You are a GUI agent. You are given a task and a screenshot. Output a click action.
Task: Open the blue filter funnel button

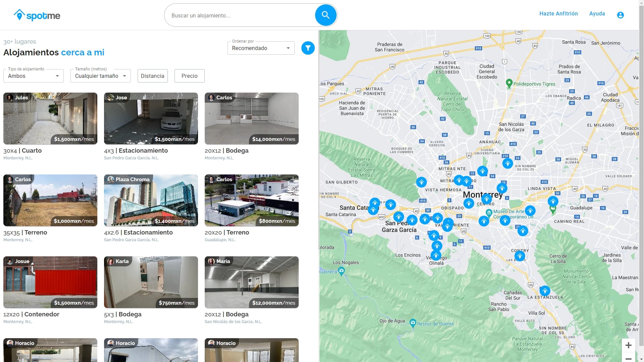click(308, 48)
